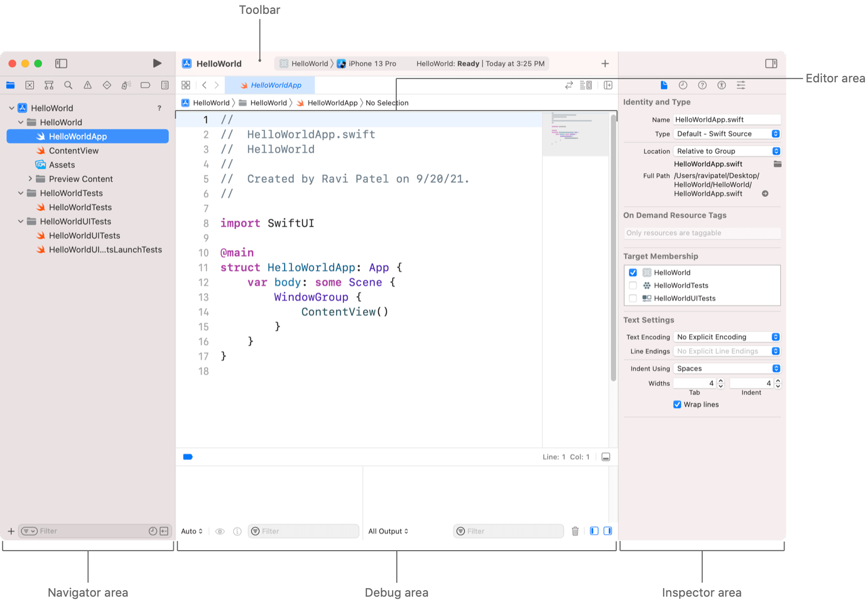This screenshot has height=602, width=868.
Task: Select the File inspector icon
Action: coord(664,85)
